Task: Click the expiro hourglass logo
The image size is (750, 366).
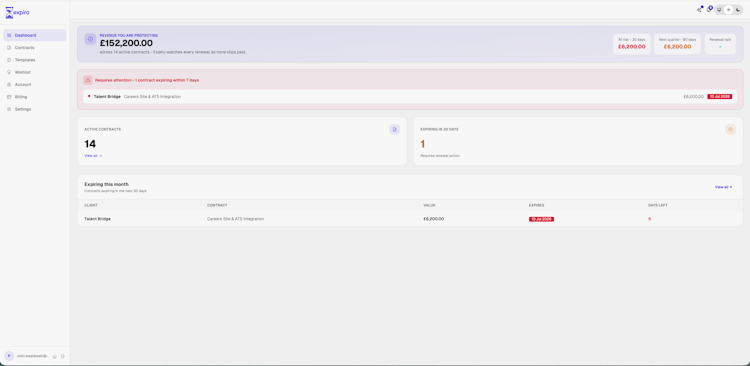Action: (x=17, y=12)
